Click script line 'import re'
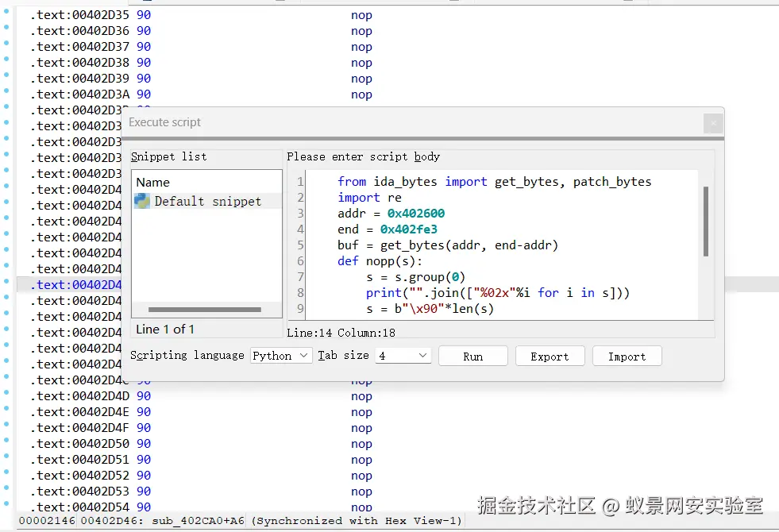Image resolution: width=779 pixels, height=532 pixels. 369,198
